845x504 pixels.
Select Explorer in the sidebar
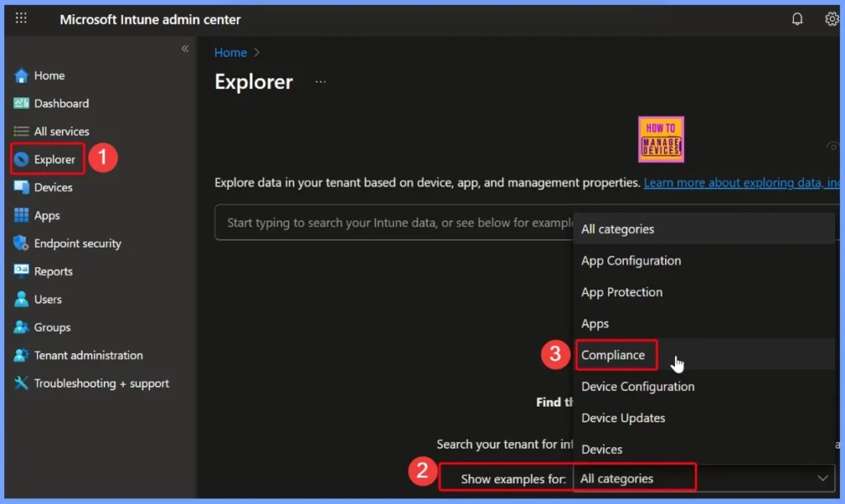54,159
